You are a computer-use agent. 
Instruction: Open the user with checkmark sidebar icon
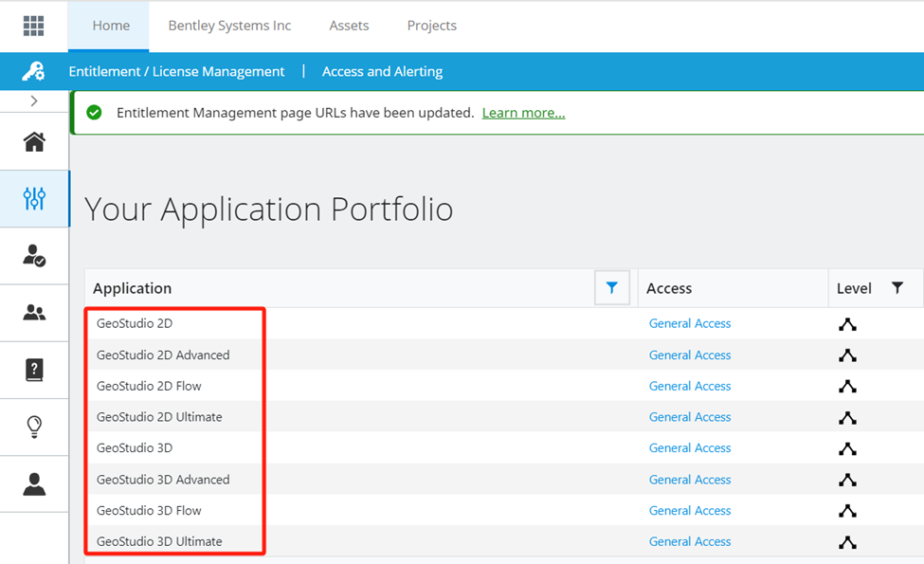(34, 255)
